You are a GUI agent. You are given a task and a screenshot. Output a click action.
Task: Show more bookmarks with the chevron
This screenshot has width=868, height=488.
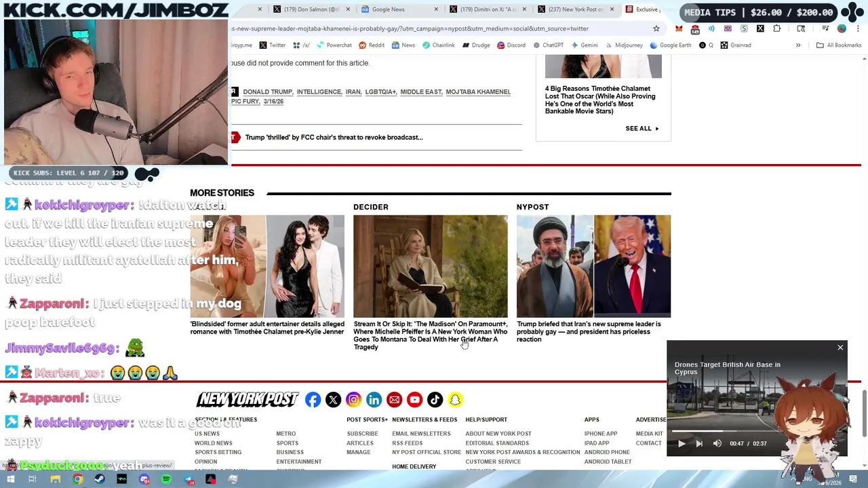[x=798, y=45]
